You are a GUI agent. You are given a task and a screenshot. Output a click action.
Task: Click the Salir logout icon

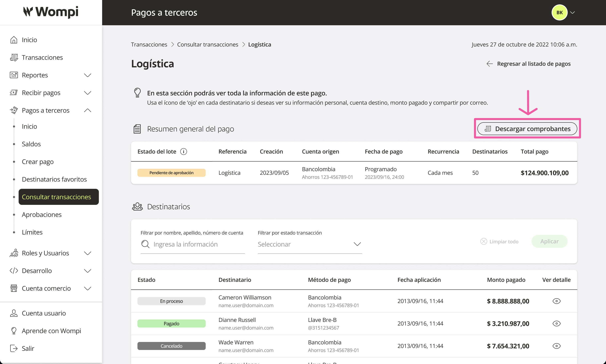[x=14, y=349]
